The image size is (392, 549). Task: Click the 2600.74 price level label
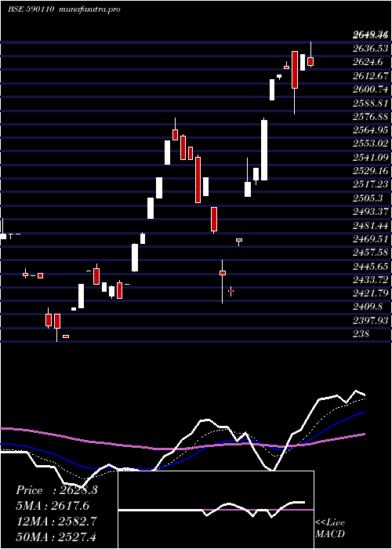point(370,89)
